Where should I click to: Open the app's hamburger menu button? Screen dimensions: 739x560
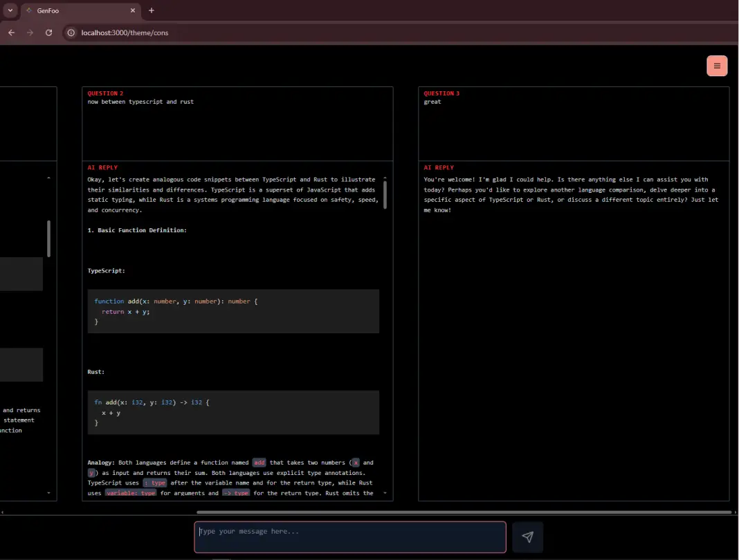[x=717, y=66]
